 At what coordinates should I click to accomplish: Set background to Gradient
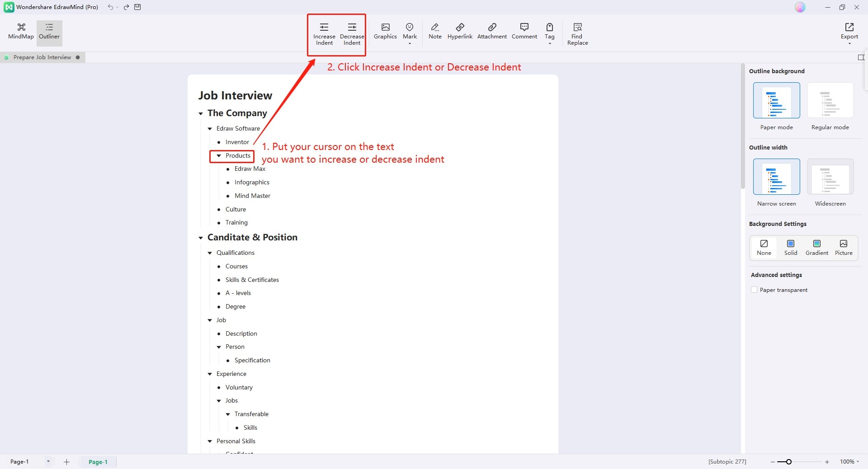tap(817, 248)
